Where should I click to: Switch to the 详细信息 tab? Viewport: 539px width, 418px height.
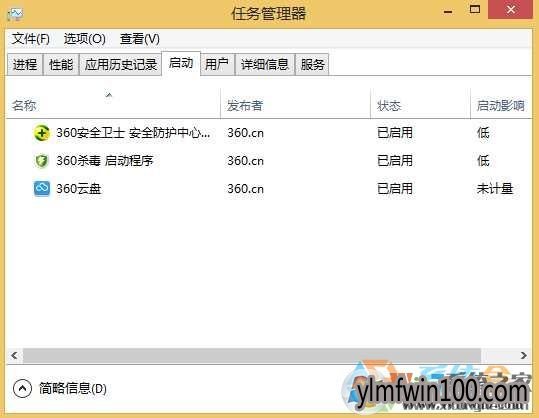coord(265,64)
